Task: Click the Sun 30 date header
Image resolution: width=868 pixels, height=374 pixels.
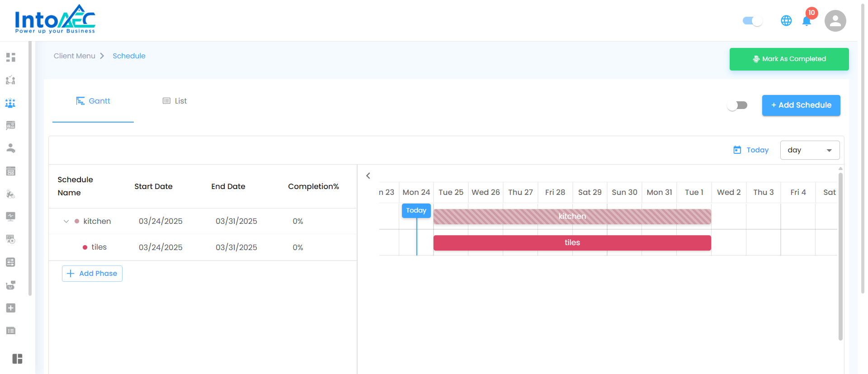Action: [625, 192]
